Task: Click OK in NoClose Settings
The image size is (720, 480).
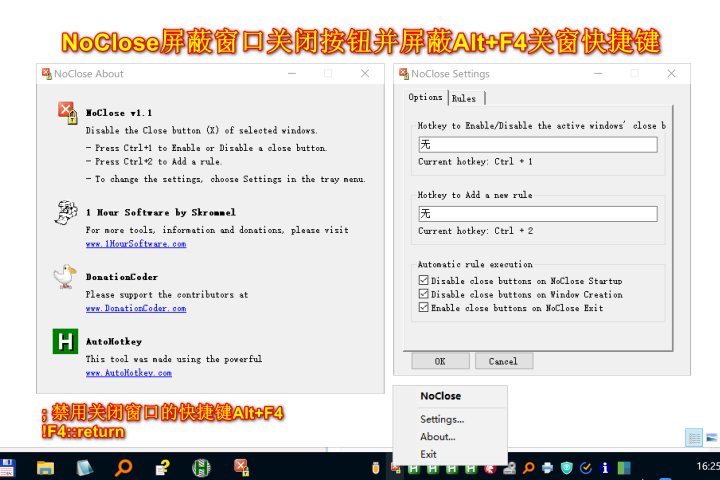Action: 440,361
